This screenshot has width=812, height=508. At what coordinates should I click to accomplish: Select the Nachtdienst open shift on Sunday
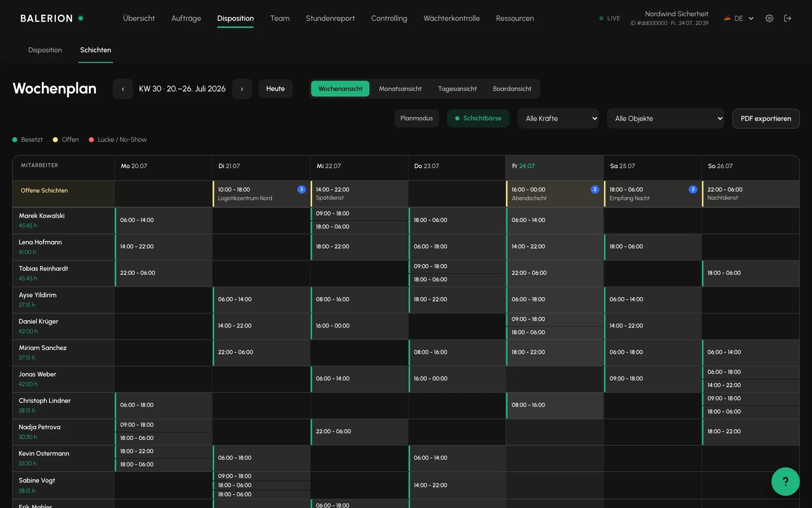pos(751,194)
